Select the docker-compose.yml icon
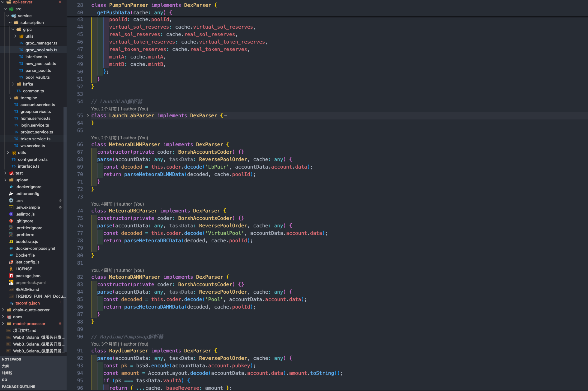 (x=11, y=248)
